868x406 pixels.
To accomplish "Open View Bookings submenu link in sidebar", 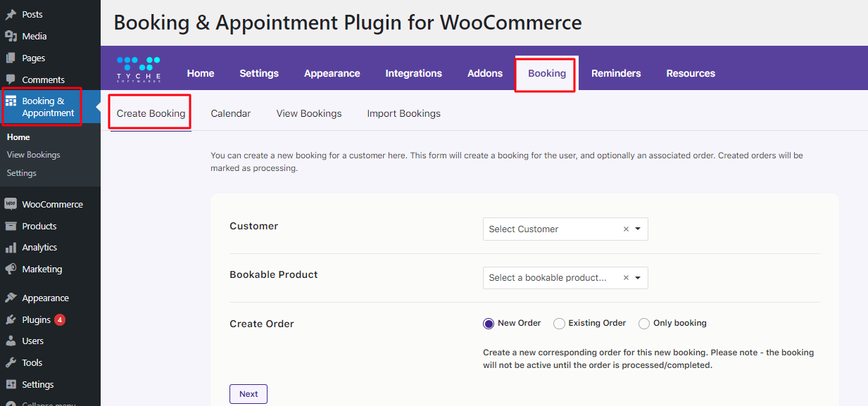I will (x=34, y=155).
